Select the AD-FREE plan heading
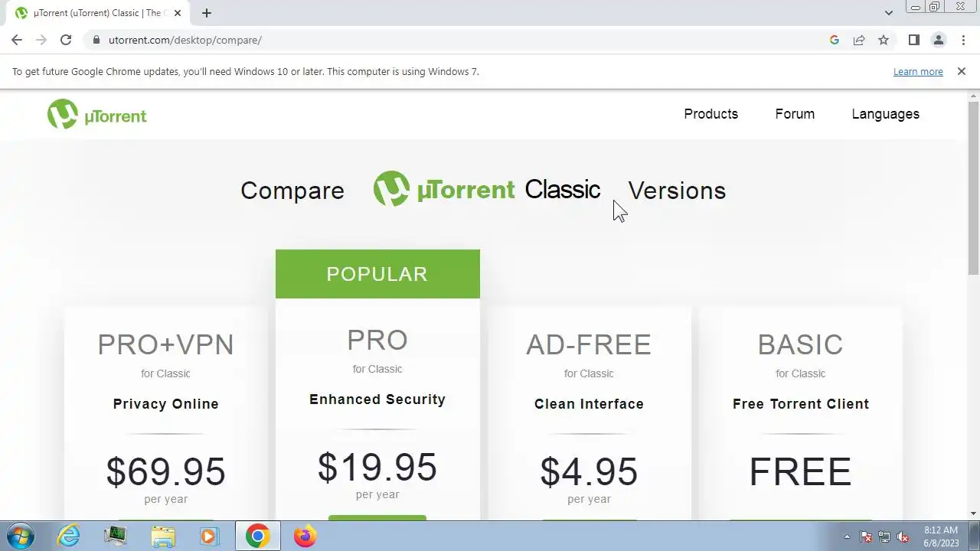980x551 pixels. (x=589, y=344)
